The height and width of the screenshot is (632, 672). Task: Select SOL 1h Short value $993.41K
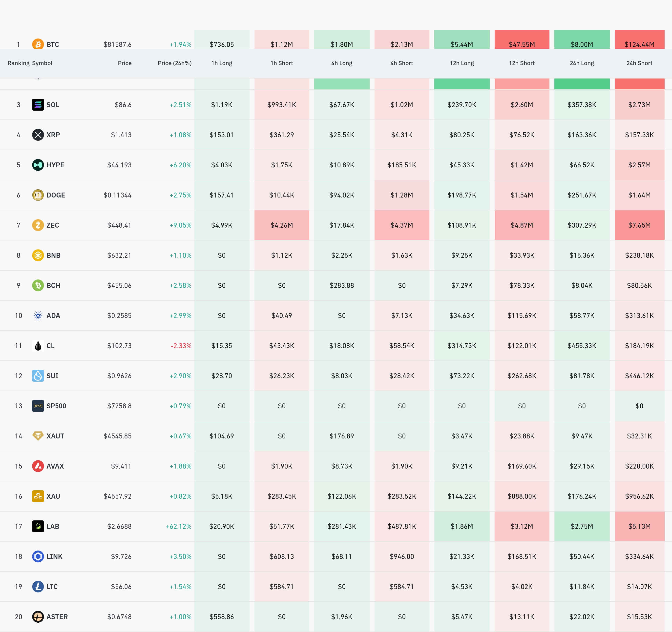point(282,105)
